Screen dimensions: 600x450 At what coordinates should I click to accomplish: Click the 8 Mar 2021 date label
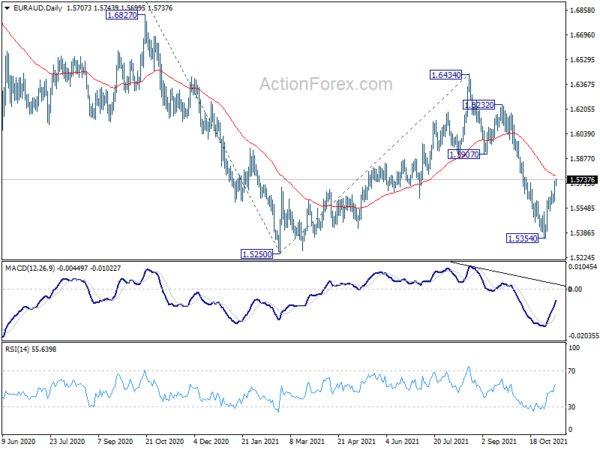pyautogui.click(x=308, y=441)
